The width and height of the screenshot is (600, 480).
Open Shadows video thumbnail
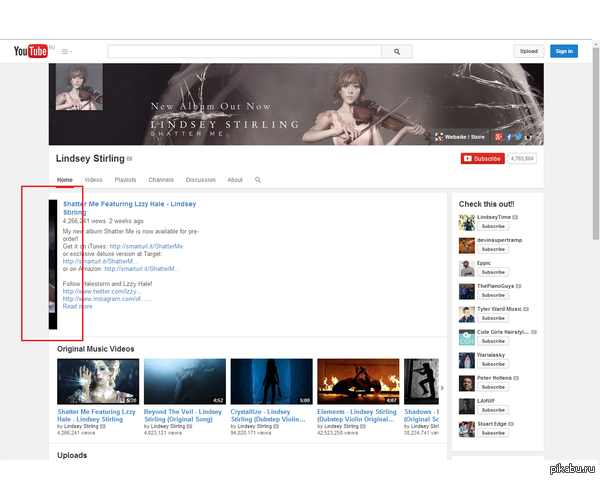421,381
